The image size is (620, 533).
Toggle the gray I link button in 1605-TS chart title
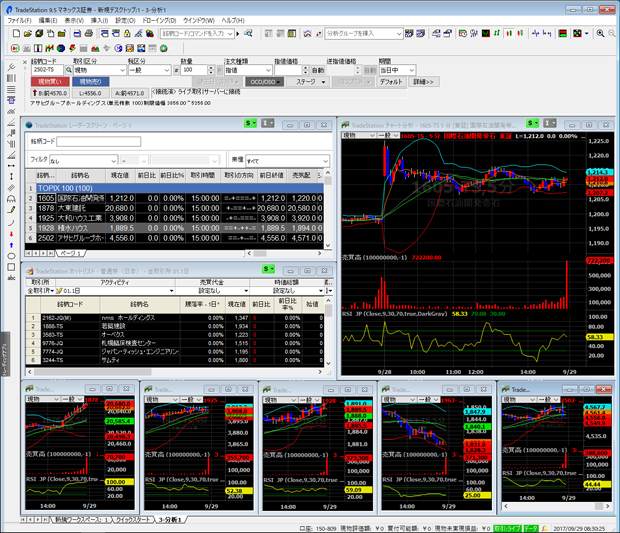tap(549, 123)
